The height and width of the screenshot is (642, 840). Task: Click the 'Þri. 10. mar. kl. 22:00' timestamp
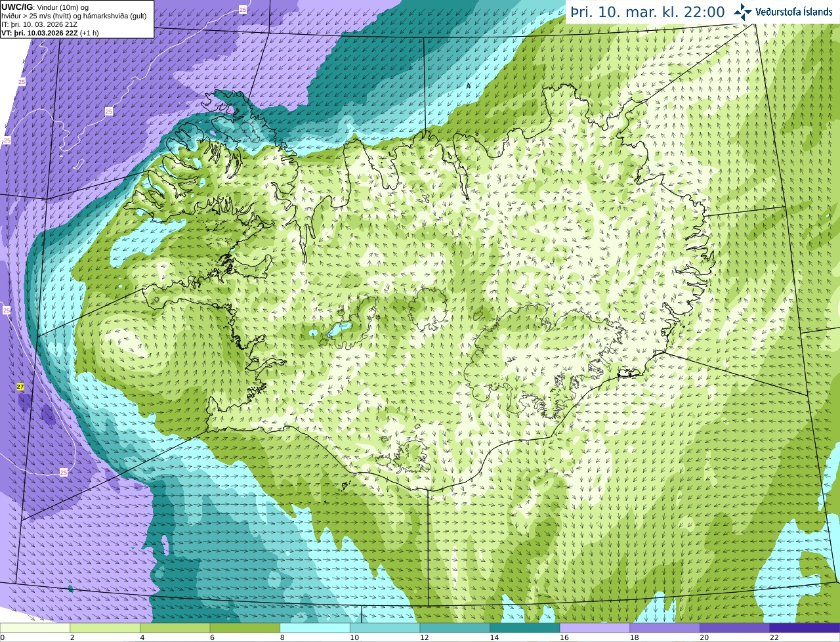click(x=647, y=12)
